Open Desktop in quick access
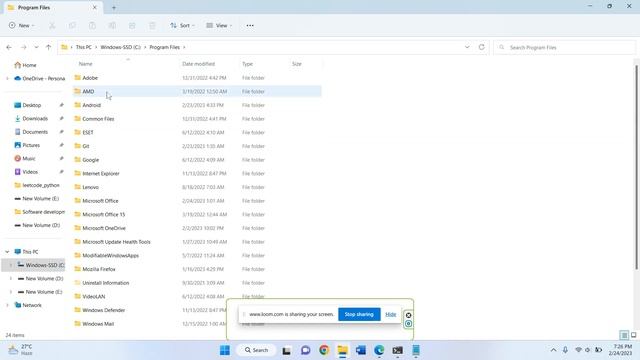This screenshot has width=640, height=360. coord(32,105)
